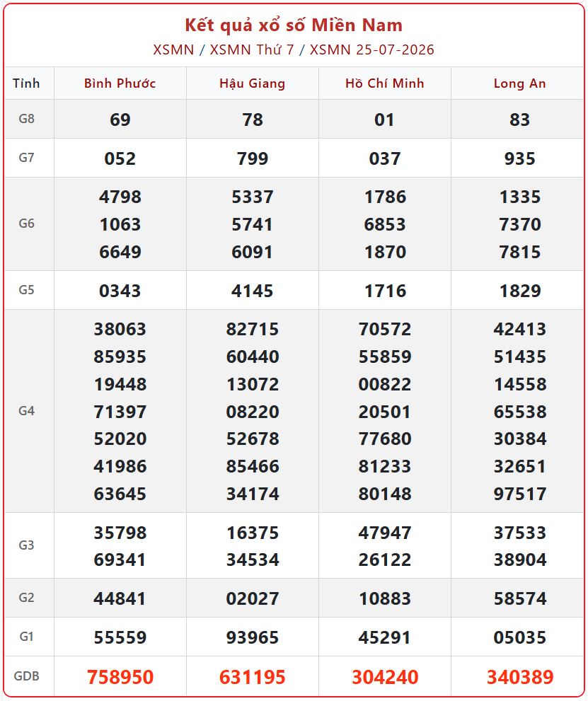Click the Bình Phước province header

120,83
